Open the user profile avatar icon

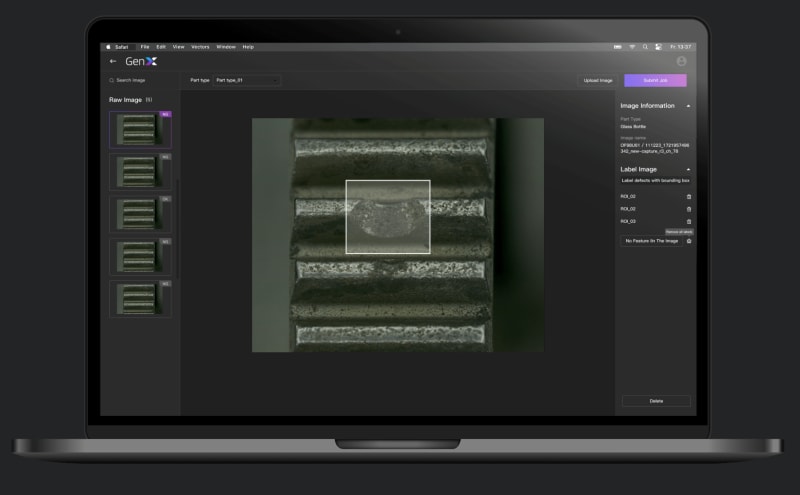[681, 61]
